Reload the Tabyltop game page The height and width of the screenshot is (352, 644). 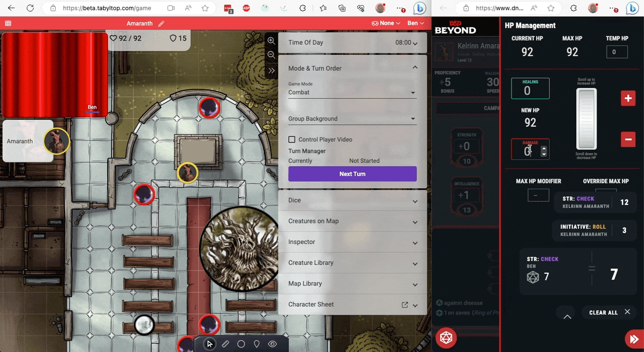[30, 8]
